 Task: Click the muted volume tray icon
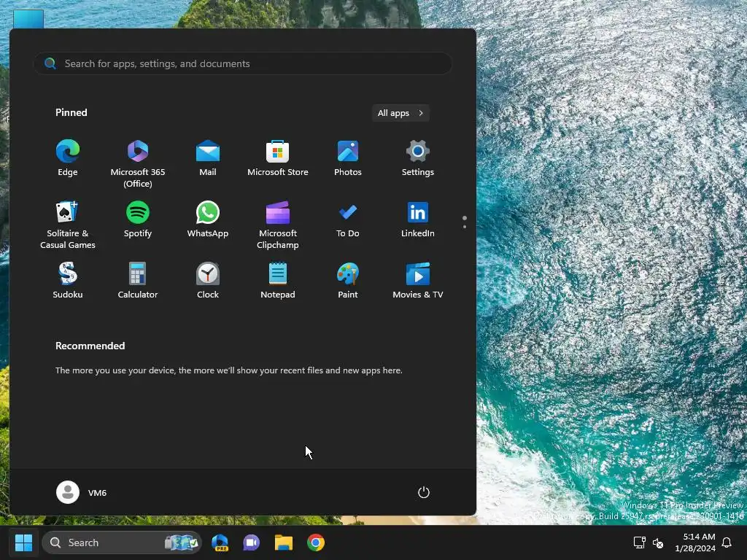click(658, 542)
